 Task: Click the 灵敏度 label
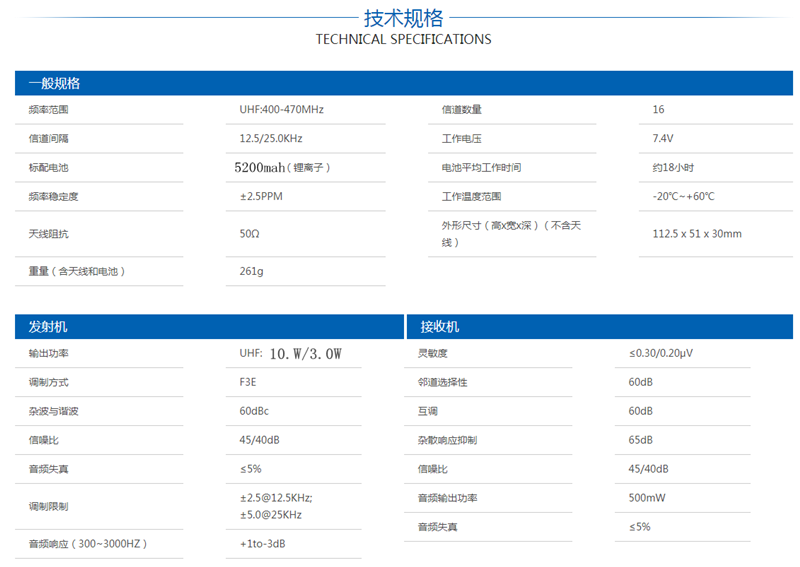(x=433, y=354)
